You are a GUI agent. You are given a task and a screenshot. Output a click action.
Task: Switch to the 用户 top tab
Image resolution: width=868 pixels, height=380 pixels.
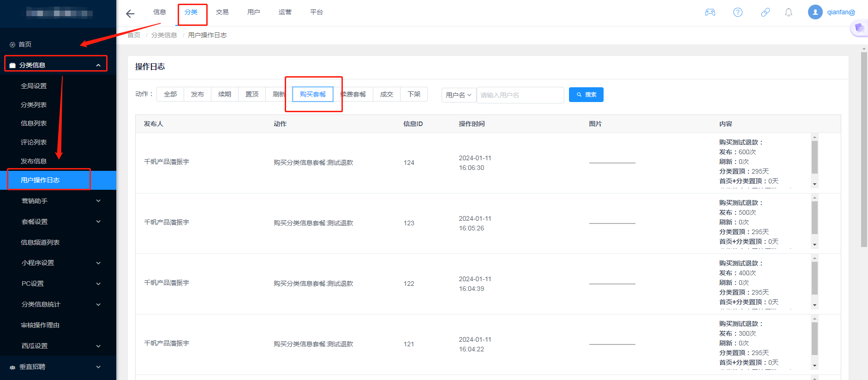point(254,12)
